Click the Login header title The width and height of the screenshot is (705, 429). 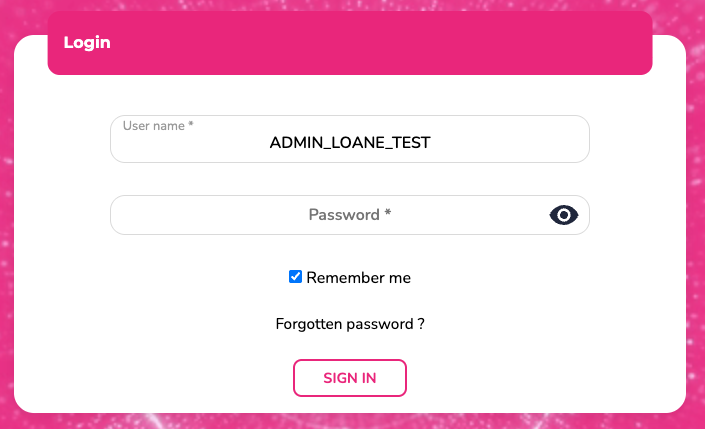87,43
